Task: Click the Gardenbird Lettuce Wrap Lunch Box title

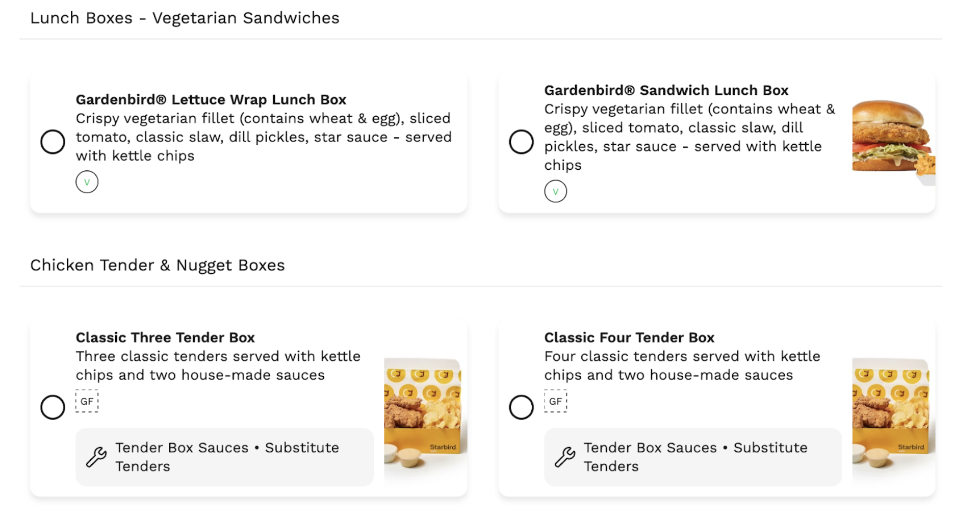Action: click(x=211, y=99)
